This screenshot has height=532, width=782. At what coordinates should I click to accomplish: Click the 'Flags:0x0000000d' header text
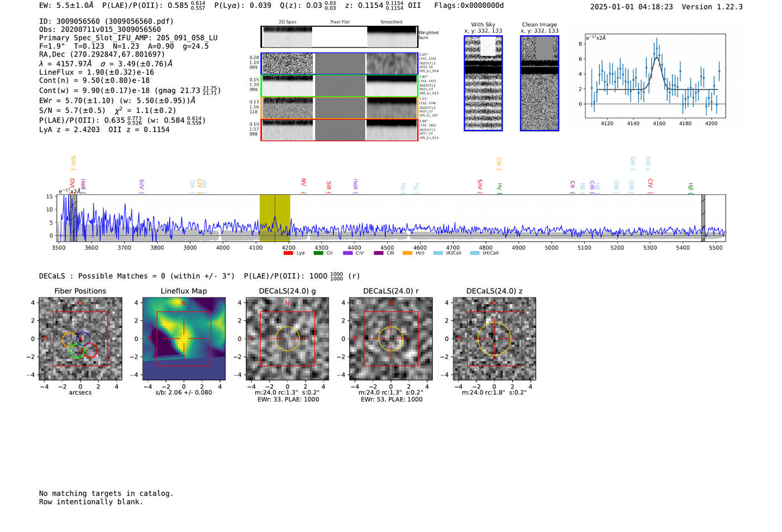coord(469,6)
